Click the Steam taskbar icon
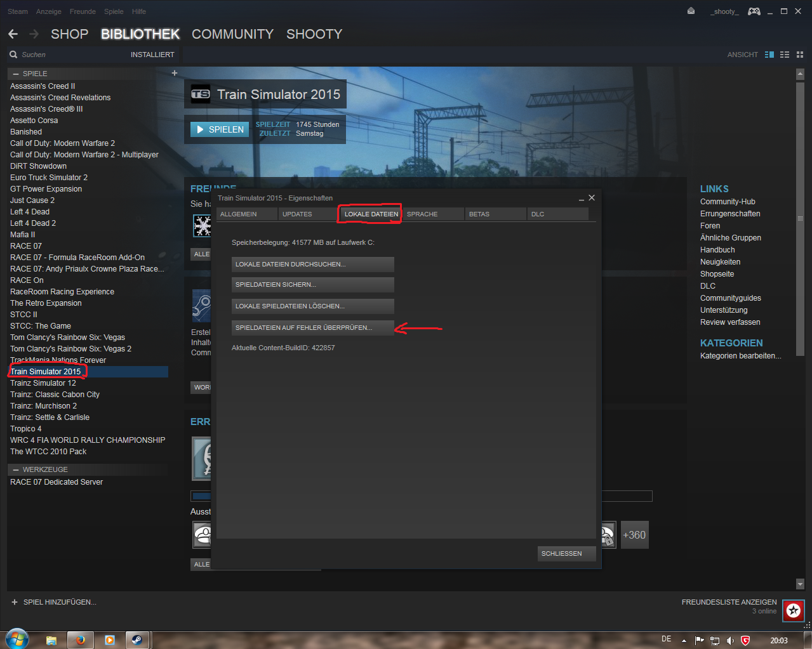The height and width of the screenshot is (649, 812). coord(136,640)
